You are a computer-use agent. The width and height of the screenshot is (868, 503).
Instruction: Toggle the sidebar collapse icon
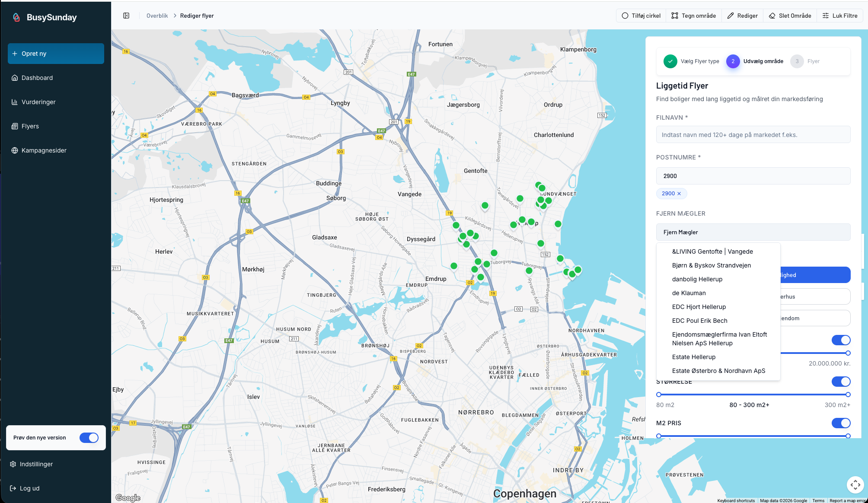pos(126,16)
